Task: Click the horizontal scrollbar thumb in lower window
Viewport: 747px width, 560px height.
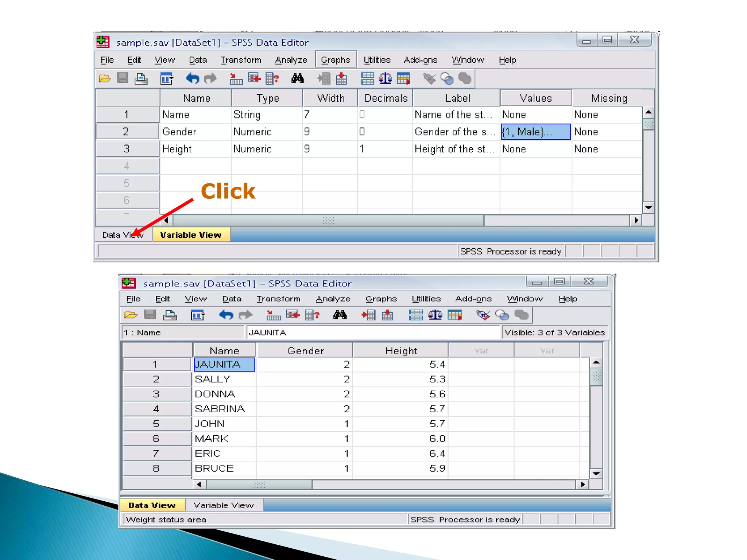Action: click(x=259, y=485)
